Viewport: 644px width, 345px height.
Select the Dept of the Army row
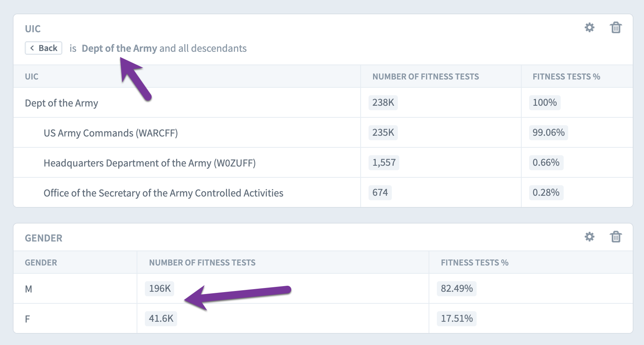coord(323,102)
